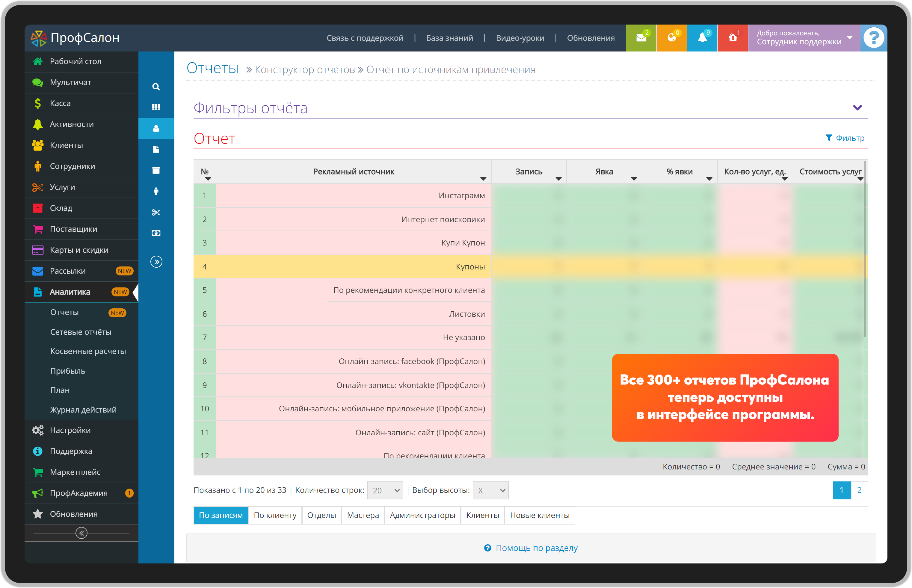Image resolution: width=912 pixels, height=588 pixels.
Task: Open Журнал действий submenu item
Action: point(83,410)
